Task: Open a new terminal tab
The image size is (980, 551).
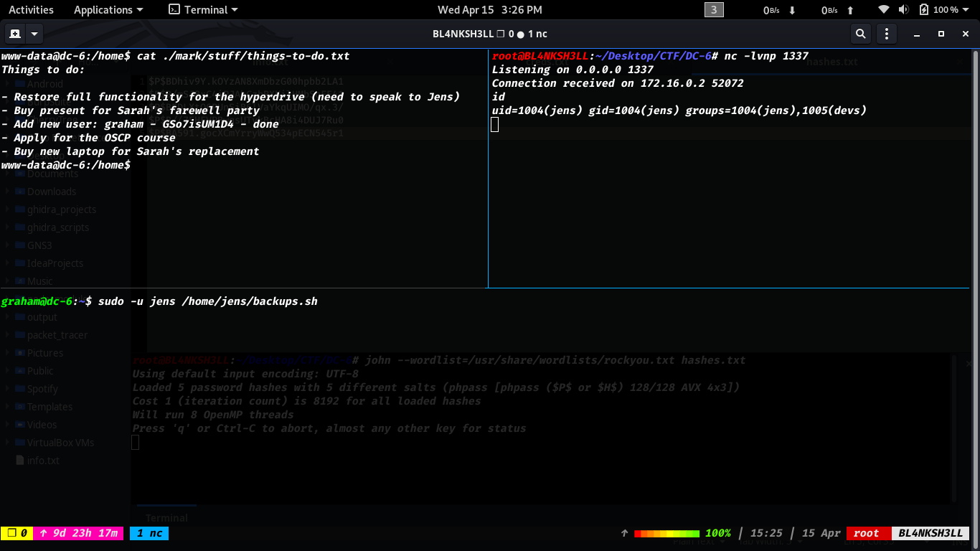Action: point(14,34)
